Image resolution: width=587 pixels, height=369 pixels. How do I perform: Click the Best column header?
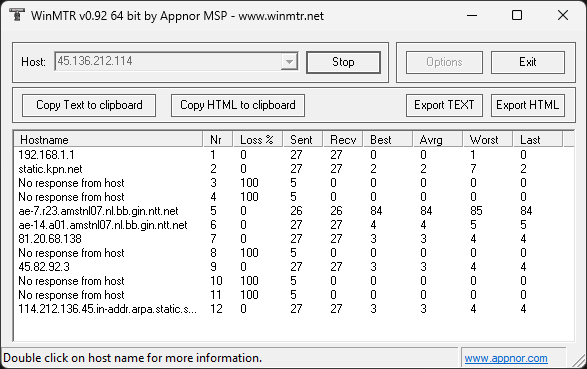point(388,140)
